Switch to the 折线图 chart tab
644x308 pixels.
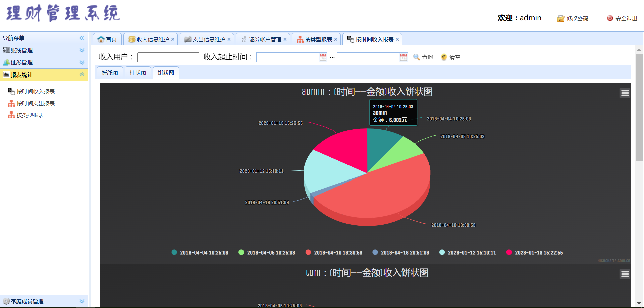pyautogui.click(x=110, y=73)
